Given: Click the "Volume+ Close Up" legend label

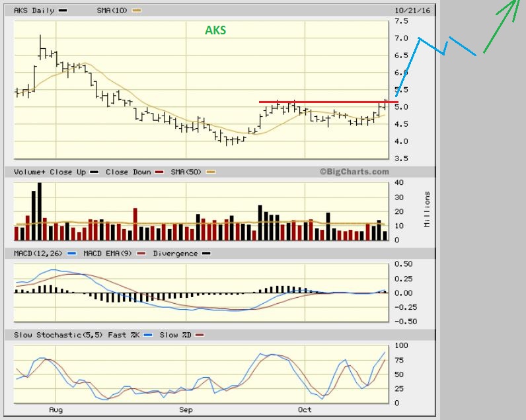Looking at the screenshot, I should pyautogui.click(x=50, y=172).
